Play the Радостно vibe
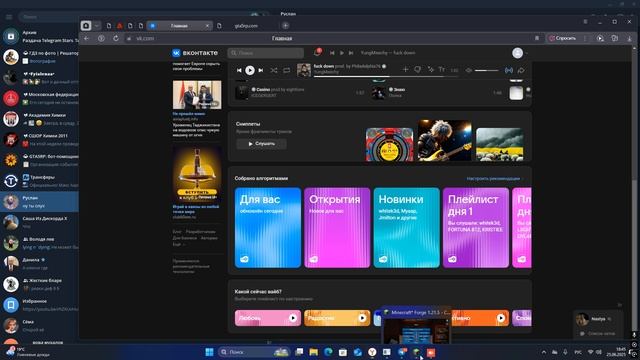The image size is (640, 360). [337, 318]
